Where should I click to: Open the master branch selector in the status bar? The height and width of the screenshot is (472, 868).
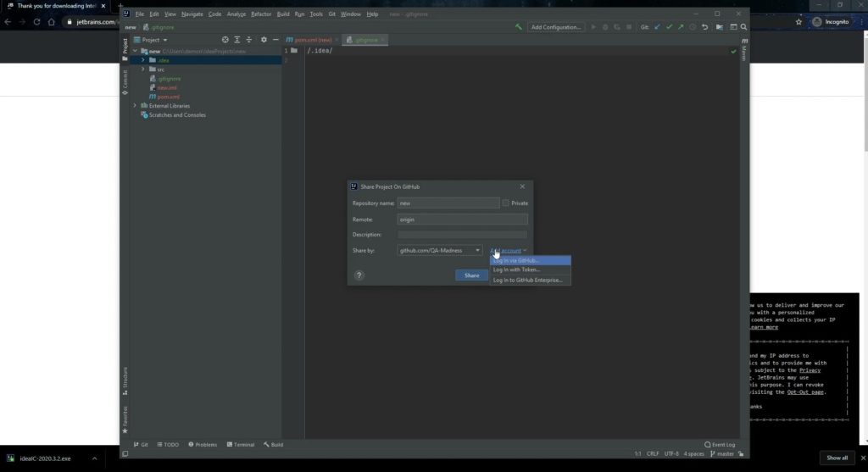[722, 453]
